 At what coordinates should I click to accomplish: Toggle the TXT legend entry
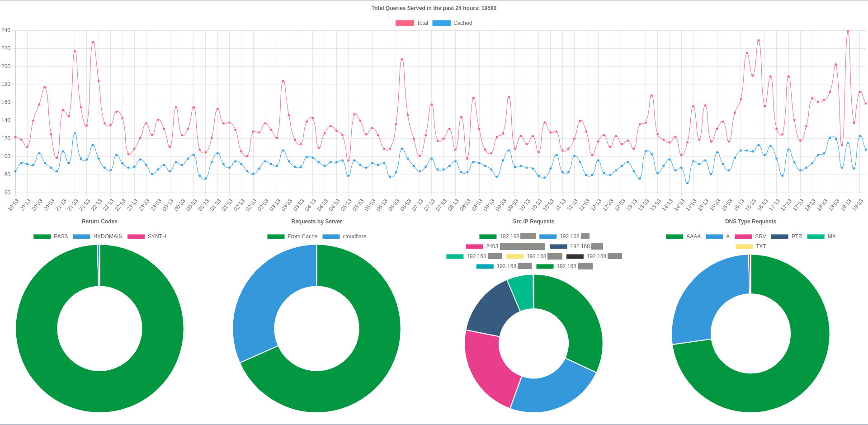pos(751,246)
